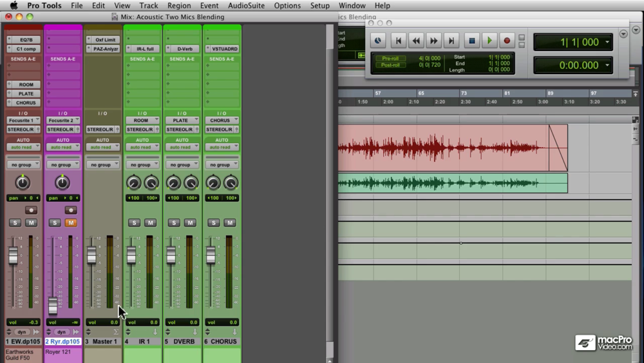This screenshot has width=644, height=363.
Task: Click the EW.dp105 volume fader
Action: pos(13,256)
